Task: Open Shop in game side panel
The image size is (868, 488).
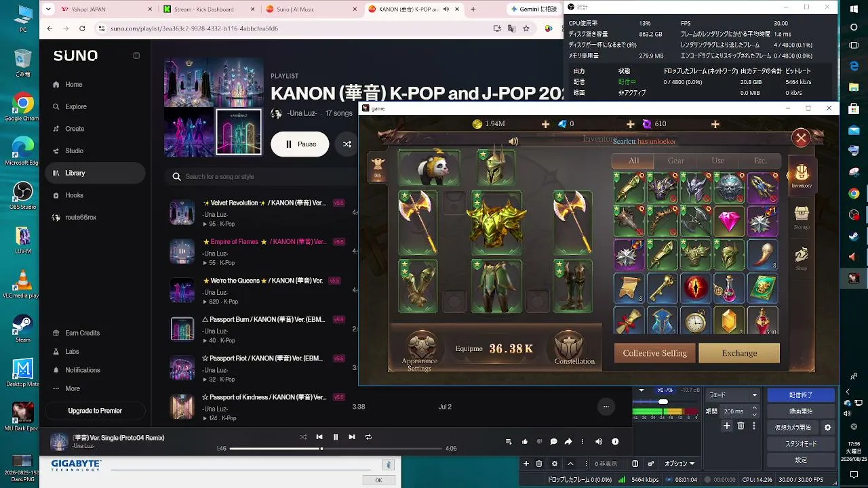Action: coord(802,258)
